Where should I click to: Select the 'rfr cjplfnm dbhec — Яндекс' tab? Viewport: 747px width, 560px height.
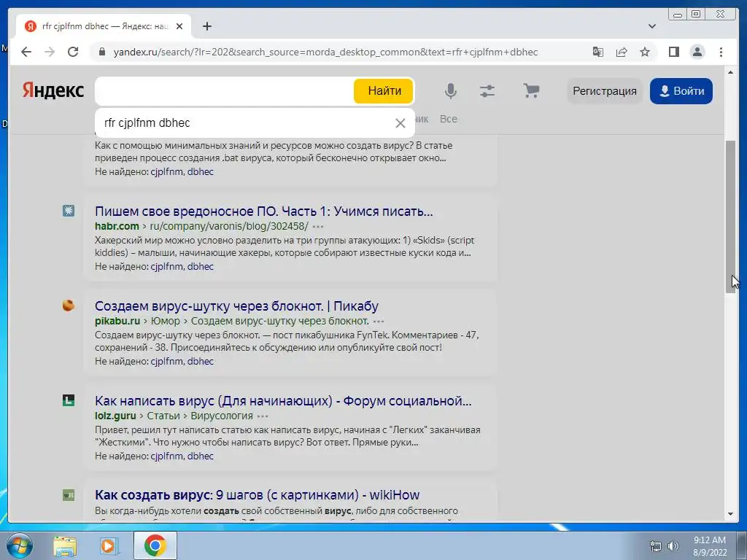(104, 26)
